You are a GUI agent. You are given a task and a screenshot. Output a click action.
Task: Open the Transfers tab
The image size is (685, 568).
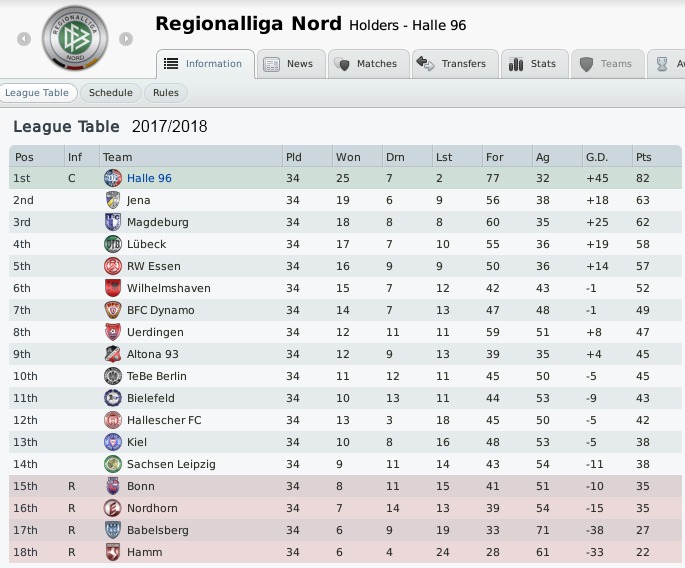[452, 63]
